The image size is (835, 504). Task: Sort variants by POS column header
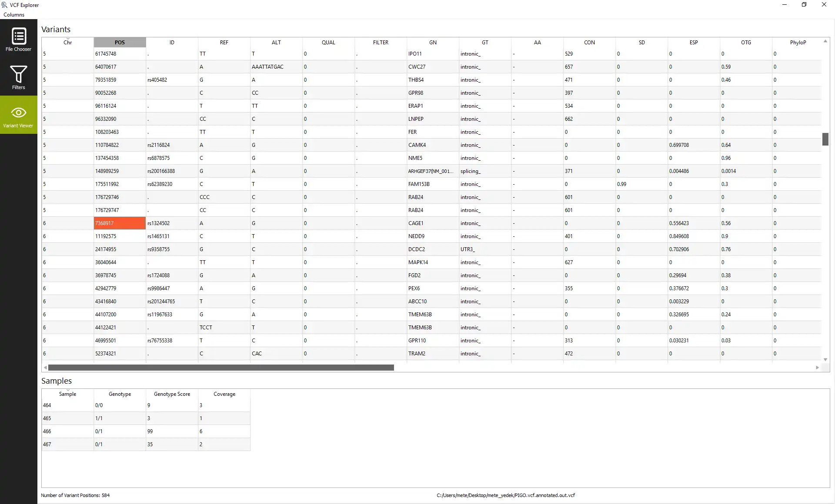pos(120,43)
